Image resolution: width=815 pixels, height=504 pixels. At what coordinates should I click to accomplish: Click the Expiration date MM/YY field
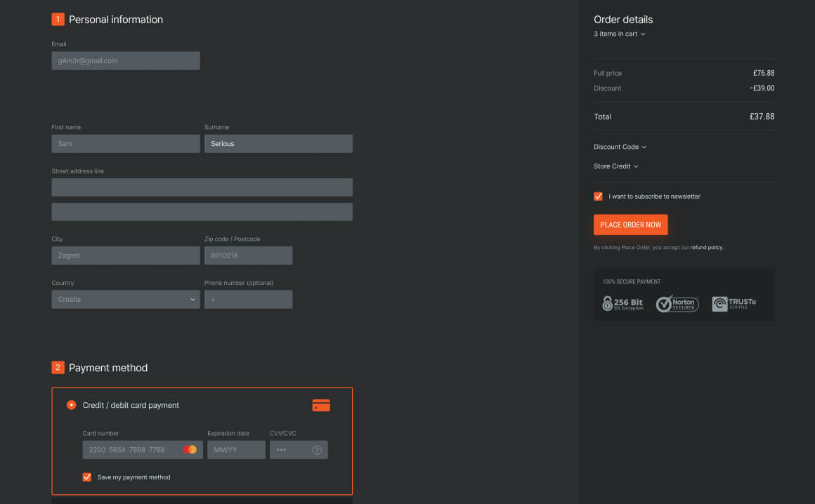[x=236, y=449]
